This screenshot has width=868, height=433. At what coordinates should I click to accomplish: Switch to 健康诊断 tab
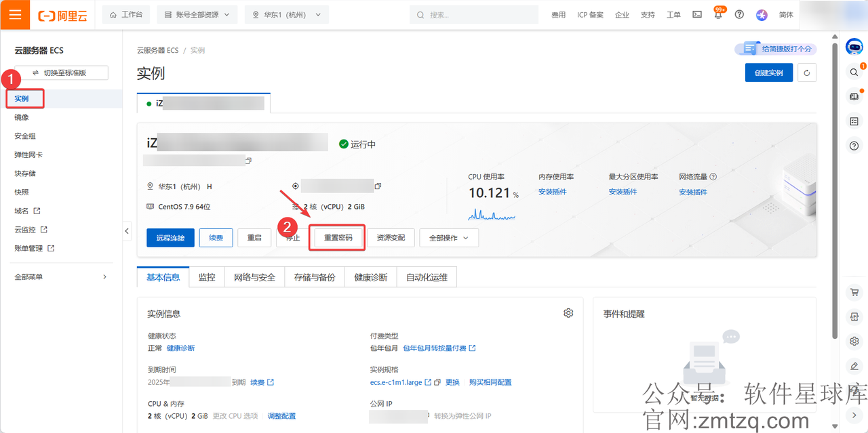[370, 277]
